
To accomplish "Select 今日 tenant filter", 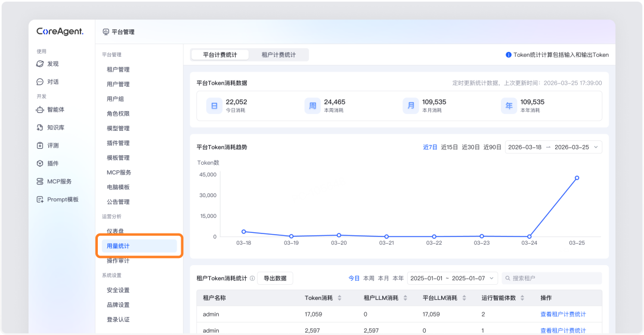I will [x=354, y=278].
